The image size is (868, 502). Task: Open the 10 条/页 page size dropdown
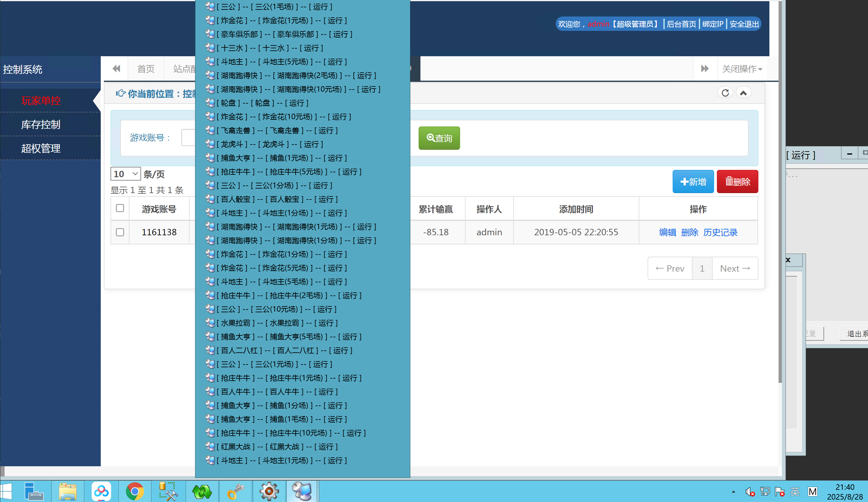point(125,174)
